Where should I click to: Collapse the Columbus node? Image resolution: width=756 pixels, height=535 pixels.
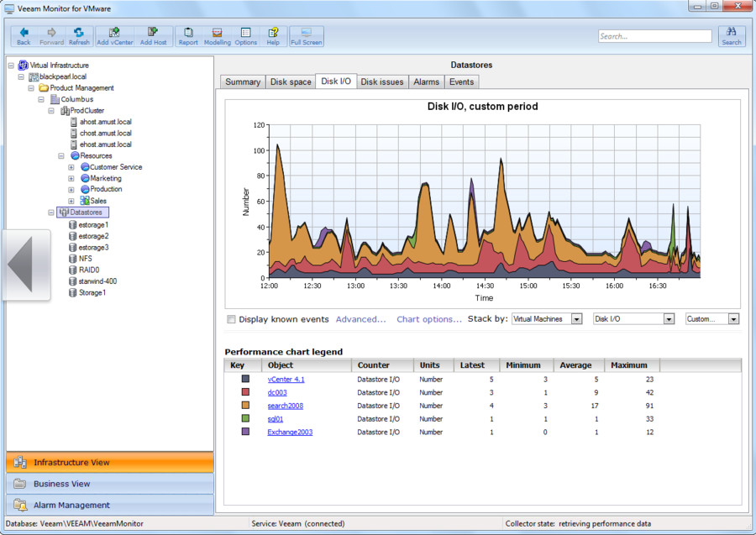(41, 99)
